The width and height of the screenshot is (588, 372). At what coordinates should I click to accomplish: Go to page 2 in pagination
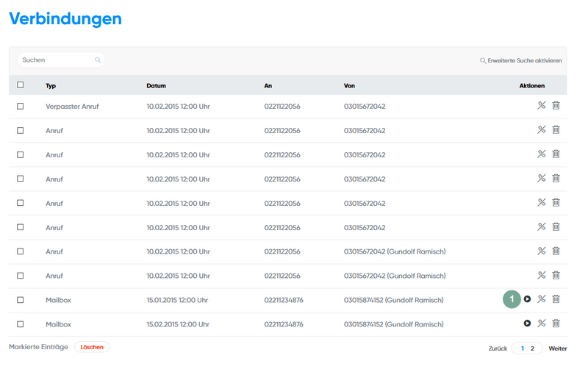(x=532, y=348)
